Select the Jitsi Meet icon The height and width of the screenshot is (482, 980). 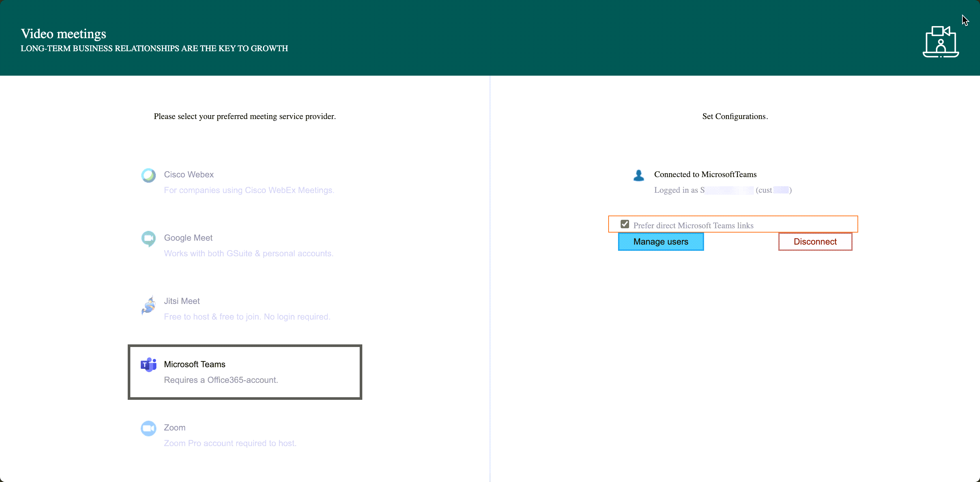click(148, 305)
